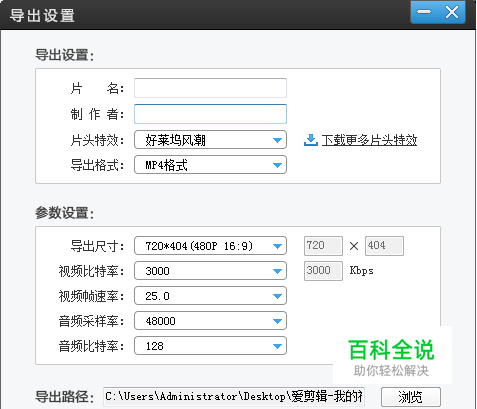
Task: Click the width field showing 720
Action: point(323,246)
